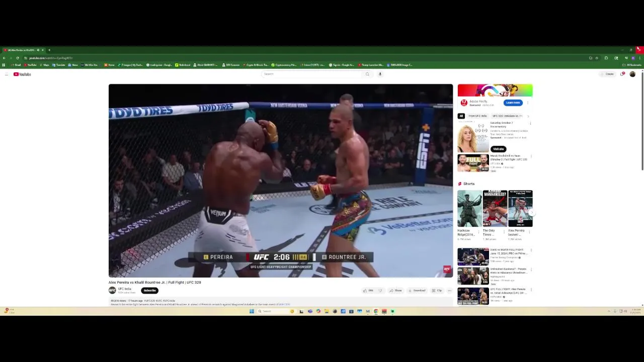The image size is (644, 362).
Task: Reload the page
Action: [18, 58]
